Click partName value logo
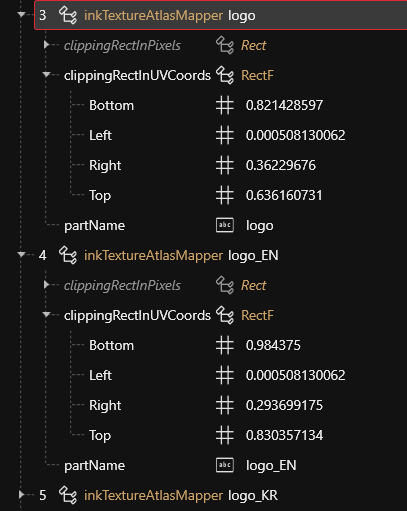407x511 pixels. click(x=260, y=226)
